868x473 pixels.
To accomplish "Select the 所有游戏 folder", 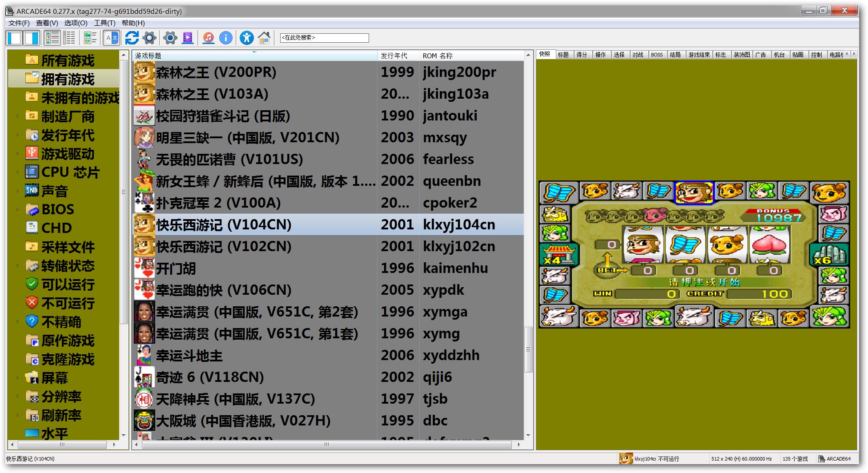I will point(68,60).
